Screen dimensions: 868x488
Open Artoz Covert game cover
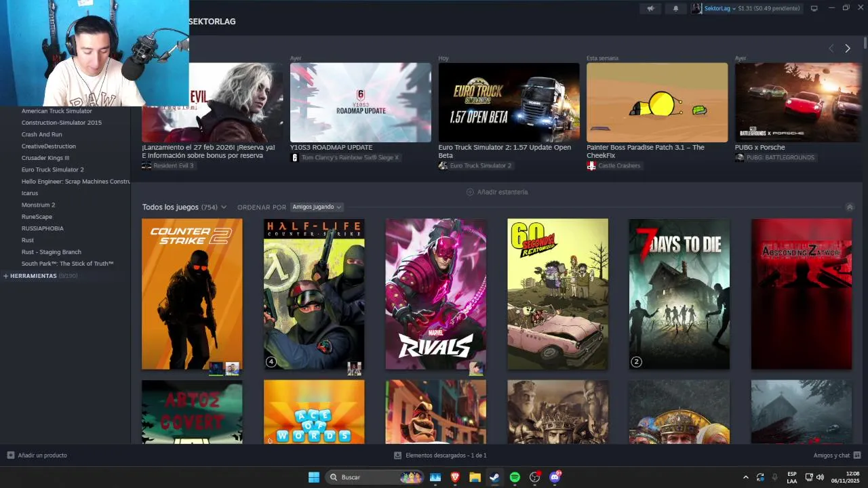pyautogui.click(x=192, y=412)
